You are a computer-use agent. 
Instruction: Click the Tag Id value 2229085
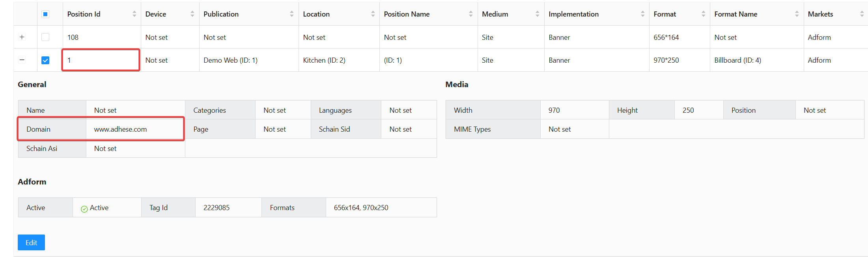[216, 208]
